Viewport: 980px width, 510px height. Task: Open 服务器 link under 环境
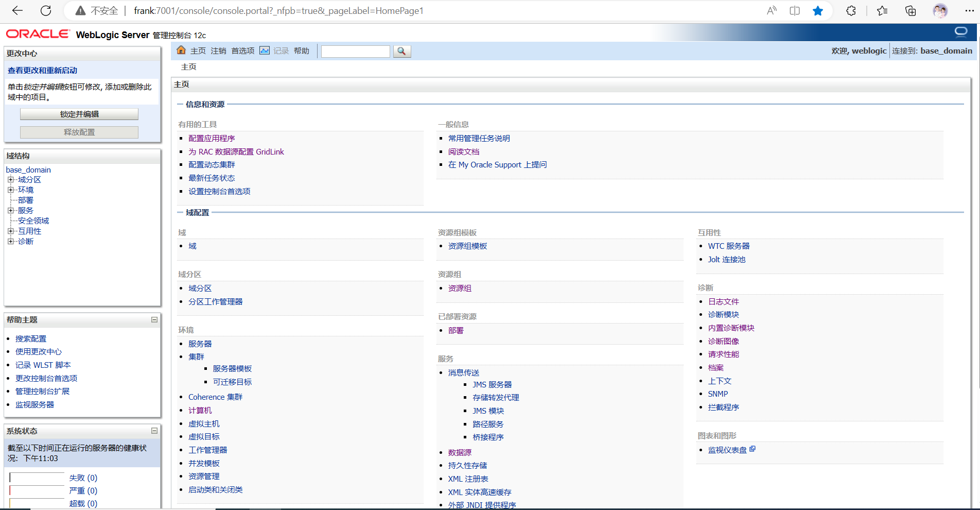click(x=200, y=344)
